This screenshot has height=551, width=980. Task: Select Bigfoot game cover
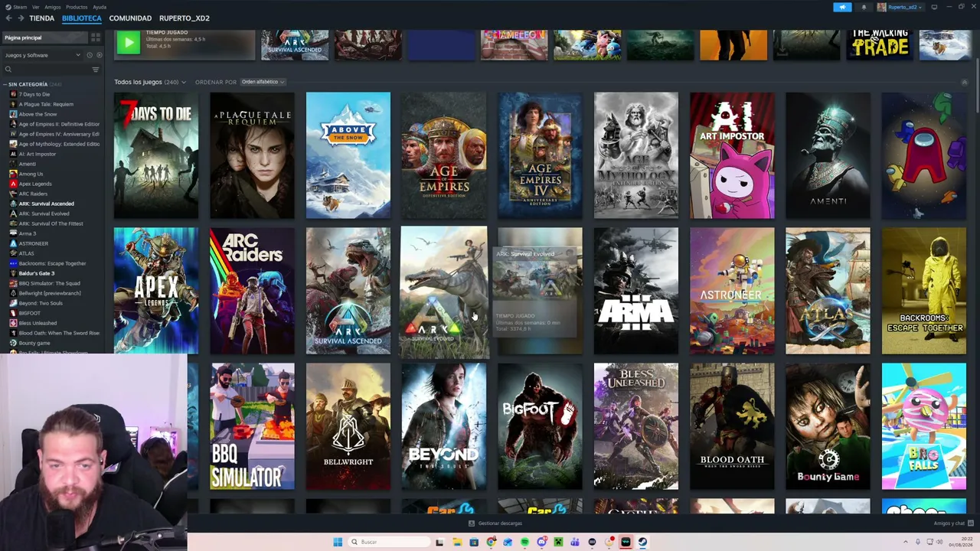[540, 426]
